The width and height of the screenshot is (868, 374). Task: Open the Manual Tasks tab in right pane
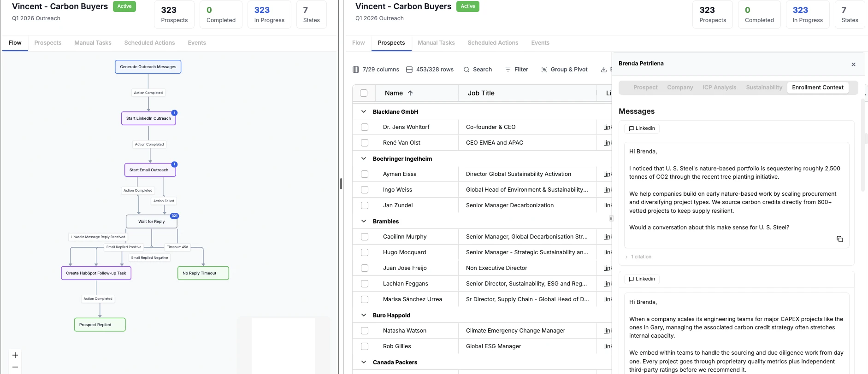click(x=436, y=43)
